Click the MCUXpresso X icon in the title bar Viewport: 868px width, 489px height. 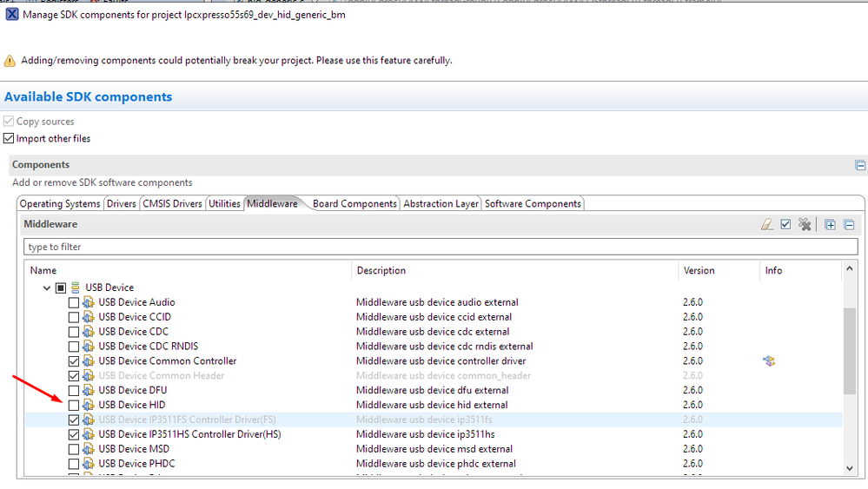(x=11, y=15)
